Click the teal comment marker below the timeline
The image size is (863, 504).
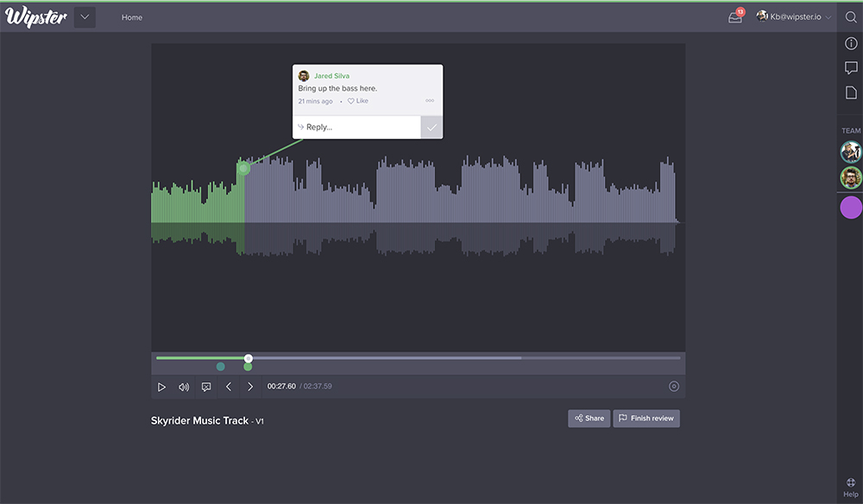click(221, 367)
